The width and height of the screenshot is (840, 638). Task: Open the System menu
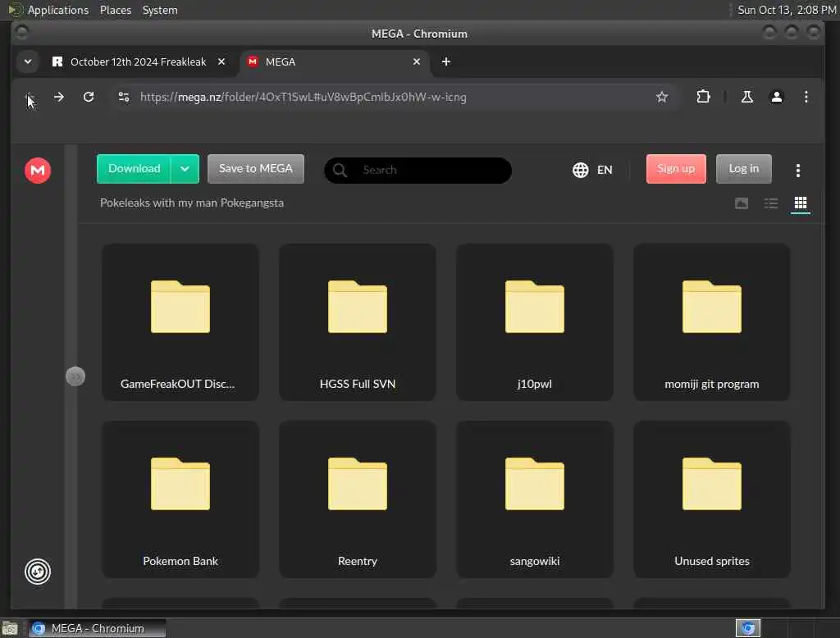[x=160, y=10]
